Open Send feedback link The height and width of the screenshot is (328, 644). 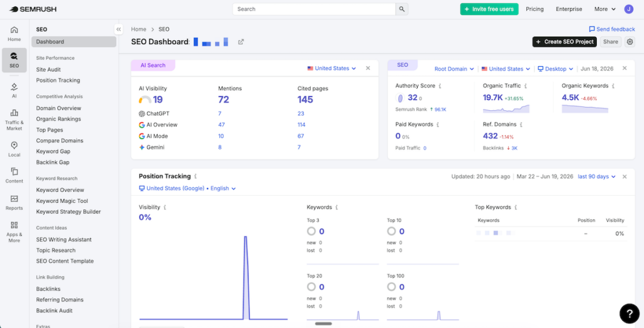tap(612, 29)
